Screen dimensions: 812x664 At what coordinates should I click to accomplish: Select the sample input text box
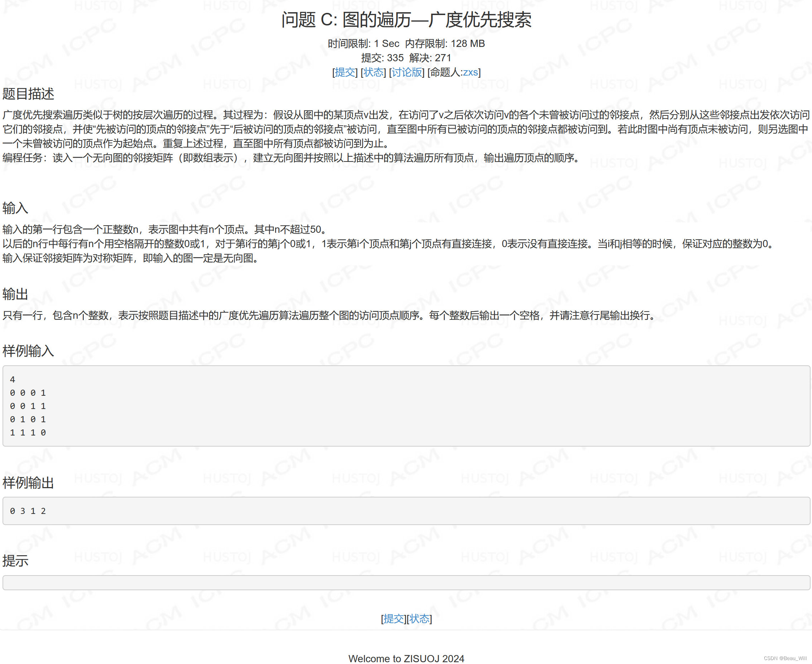pos(405,405)
